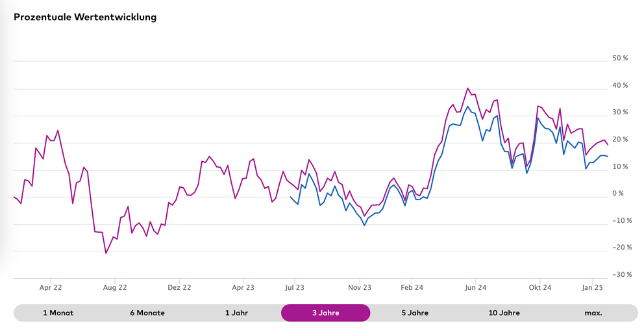Image resolution: width=644 pixels, height=336 pixels.
Task: Click the "Jul 23" x-axis label
Action: point(295,287)
